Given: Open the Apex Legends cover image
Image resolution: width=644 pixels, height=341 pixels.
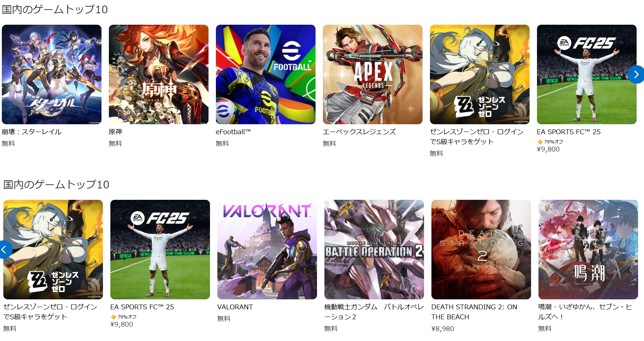Looking at the screenshot, I should [373, 74].
